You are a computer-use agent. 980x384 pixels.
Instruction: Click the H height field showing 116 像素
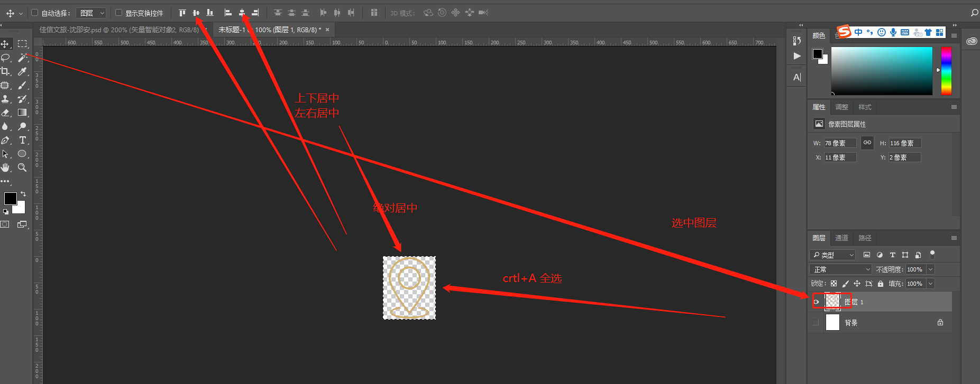coord(905,143)
